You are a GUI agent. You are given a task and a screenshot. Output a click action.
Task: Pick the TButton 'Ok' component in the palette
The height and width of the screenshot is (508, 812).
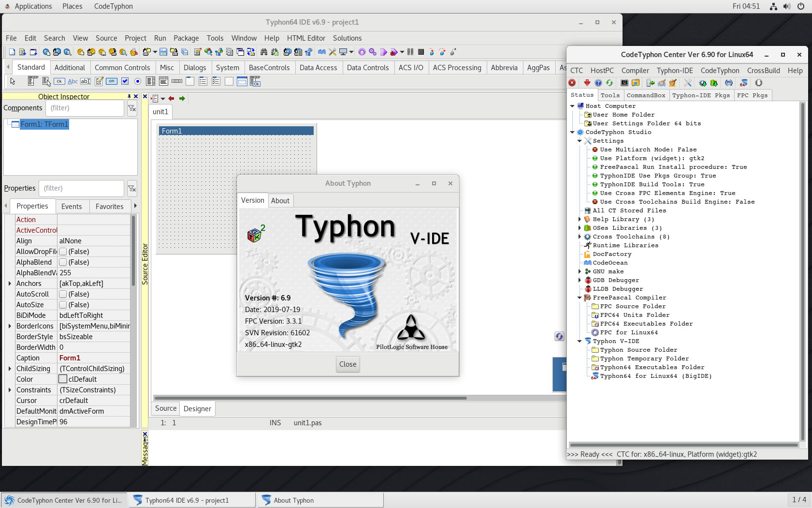(x=59, y=81)
